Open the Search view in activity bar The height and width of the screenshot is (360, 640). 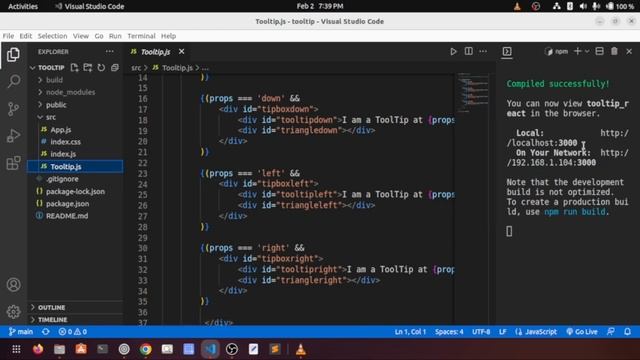pos(13,81)
